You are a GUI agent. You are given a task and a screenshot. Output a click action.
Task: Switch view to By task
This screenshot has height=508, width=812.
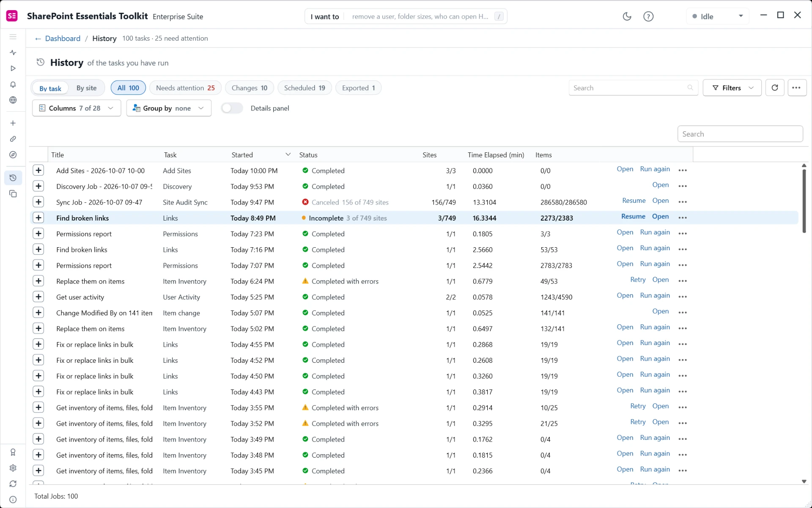tap(50, 88)
